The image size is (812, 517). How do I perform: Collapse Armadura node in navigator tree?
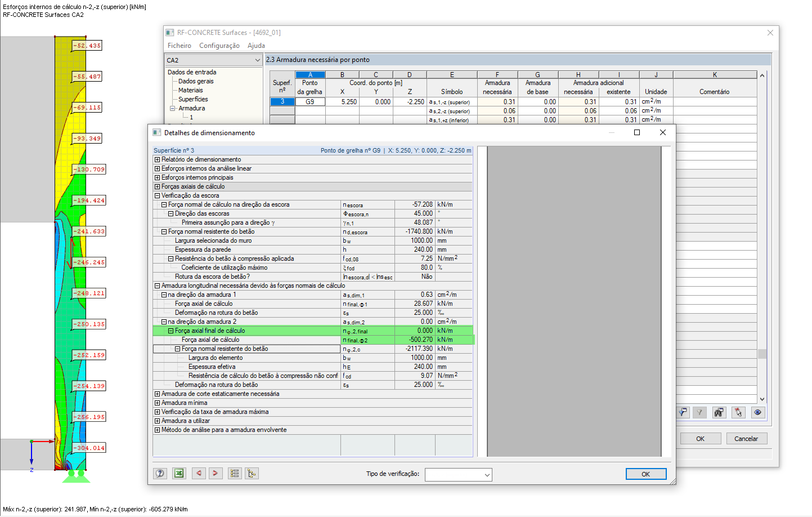173,108
